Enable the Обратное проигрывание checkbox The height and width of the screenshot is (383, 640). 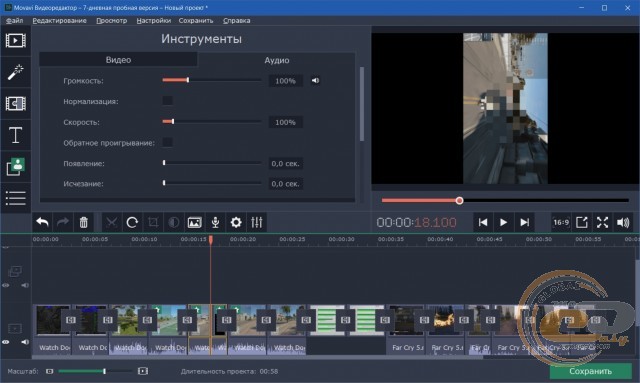[x=167, y=142]
